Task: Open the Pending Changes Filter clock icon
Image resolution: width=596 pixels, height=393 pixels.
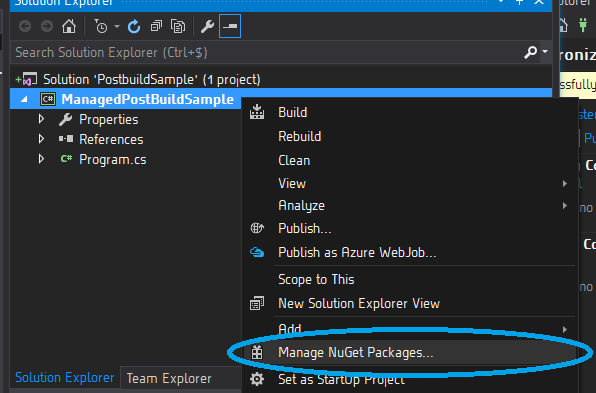Action: pos(101,27)
